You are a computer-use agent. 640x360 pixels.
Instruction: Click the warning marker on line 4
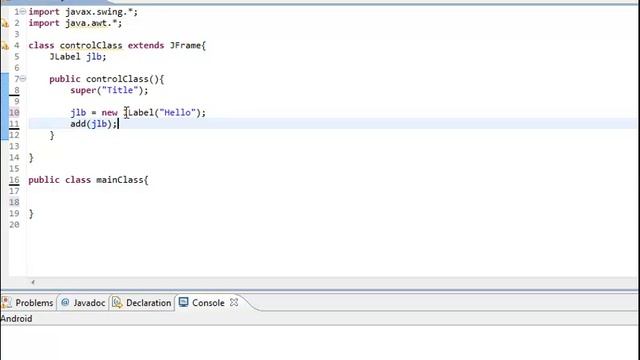(x=5, y=46)
